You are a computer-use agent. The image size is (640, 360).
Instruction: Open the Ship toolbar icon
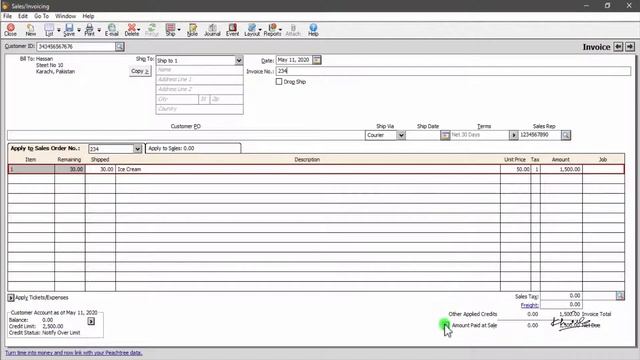[171, 30]
